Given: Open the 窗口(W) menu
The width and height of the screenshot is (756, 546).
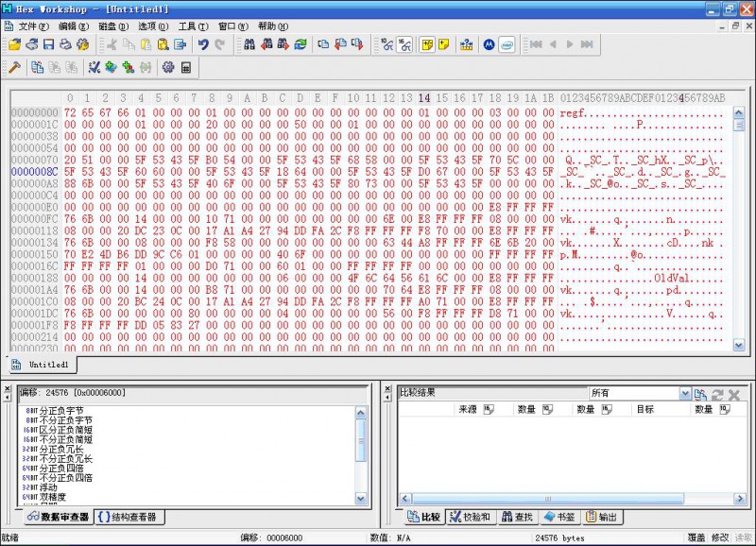Looking at the screenshot, I should pyautogui.click(x=232, y=26).
